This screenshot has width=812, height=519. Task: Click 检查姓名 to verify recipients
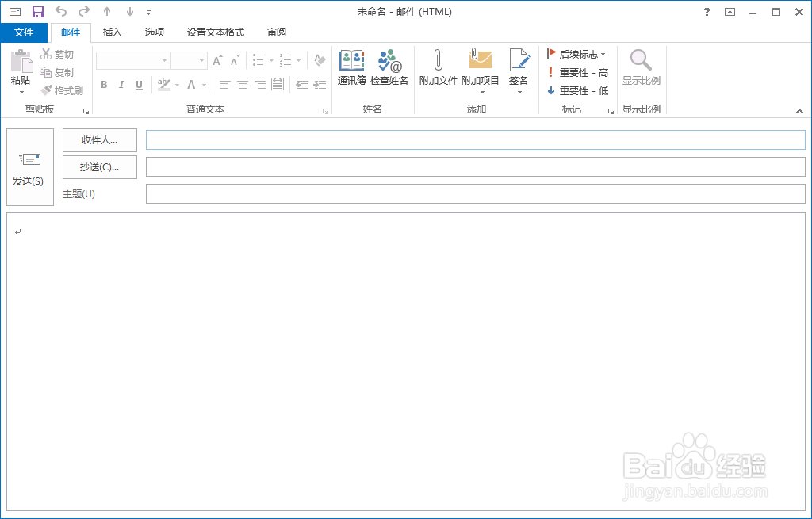389,71
